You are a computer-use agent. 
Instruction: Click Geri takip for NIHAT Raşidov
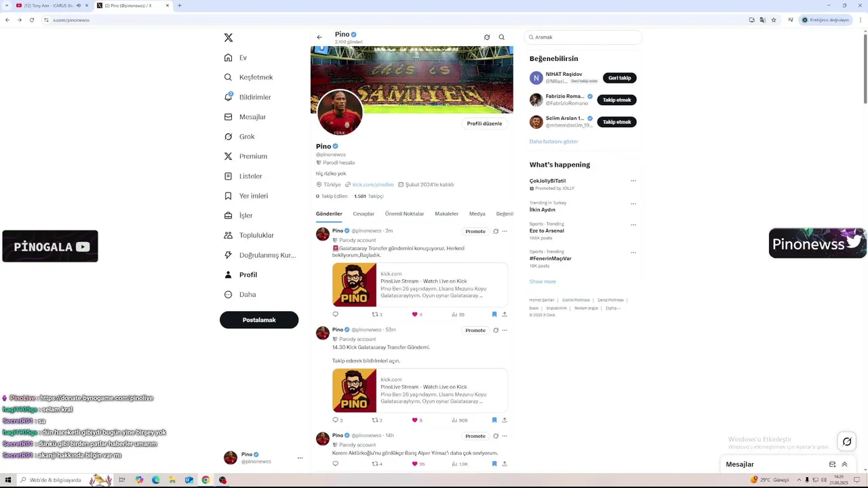[620, 78]
